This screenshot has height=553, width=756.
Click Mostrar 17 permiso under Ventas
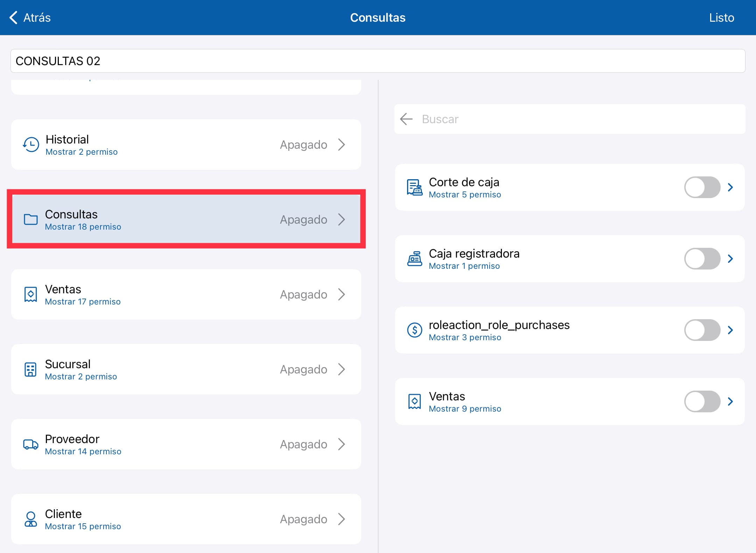click(x=83, y=302)
